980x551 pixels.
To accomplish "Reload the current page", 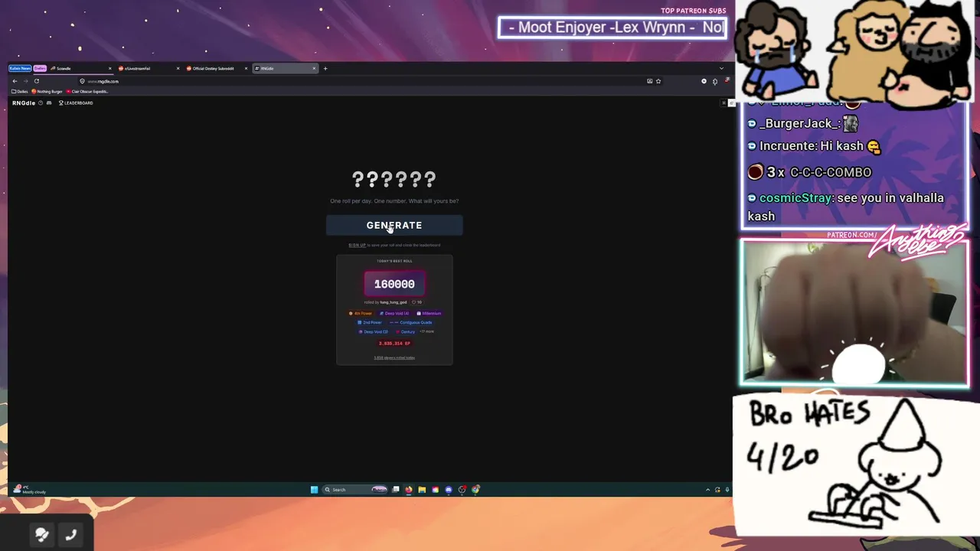I will pos(37,81).
